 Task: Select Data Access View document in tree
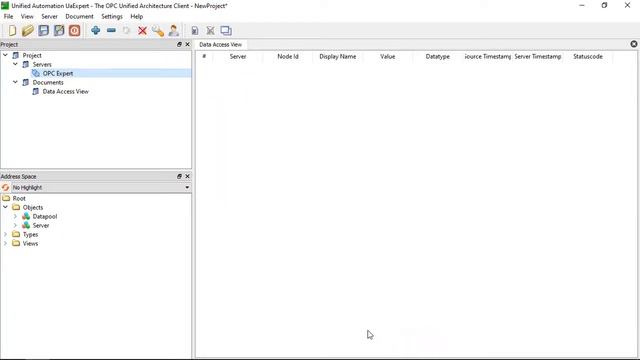click(65, 91)
